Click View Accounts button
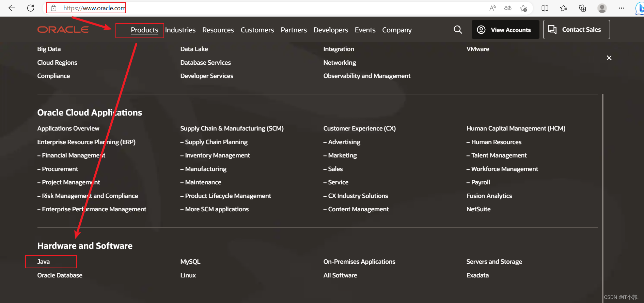Viewport: 644px width, 303px height. pos(505,30)
